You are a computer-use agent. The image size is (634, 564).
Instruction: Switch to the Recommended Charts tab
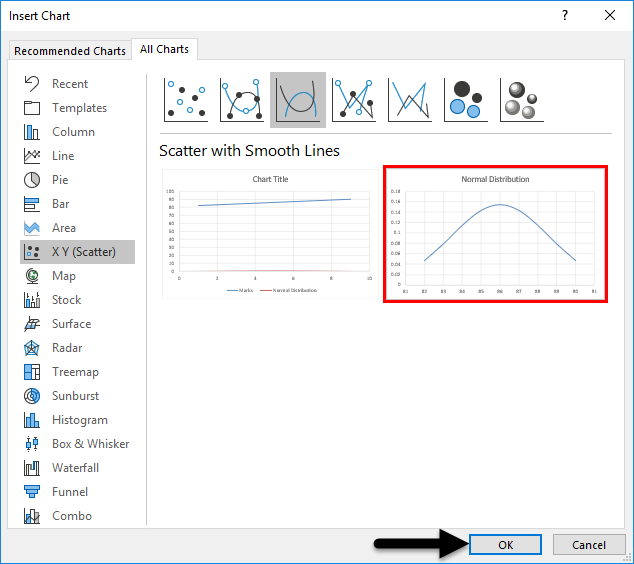[70, 51]
